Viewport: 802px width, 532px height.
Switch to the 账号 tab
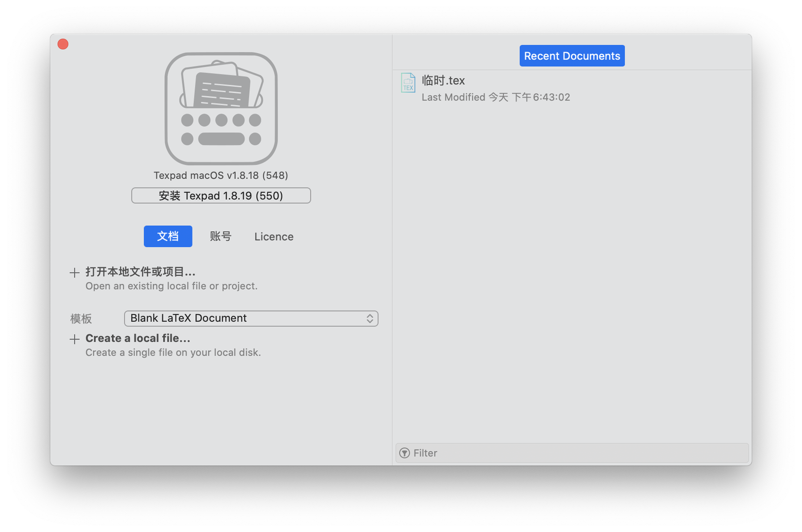click(221, 236)
